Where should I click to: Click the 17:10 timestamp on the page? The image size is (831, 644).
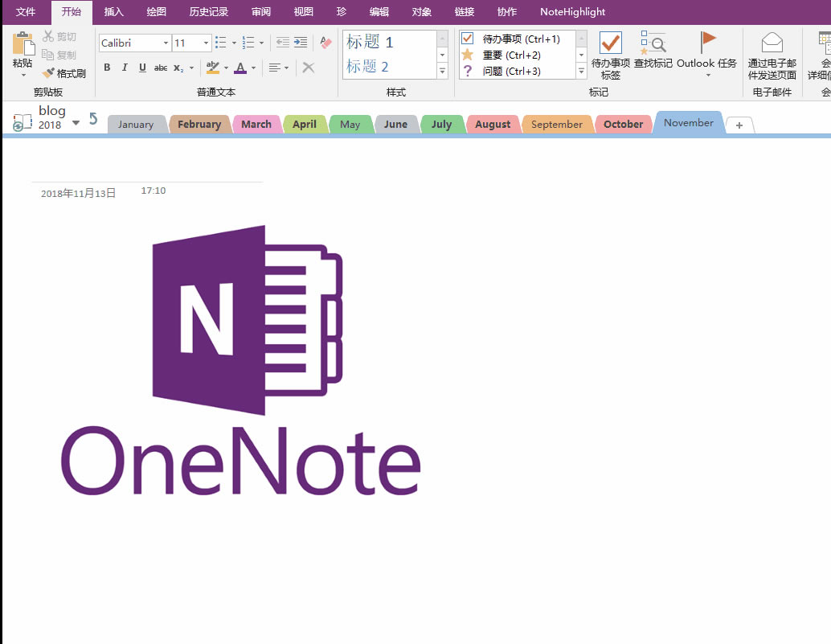tap(153, 191)
